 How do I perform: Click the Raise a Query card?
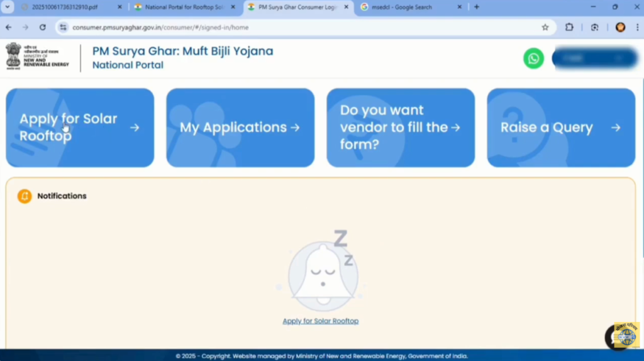[x=561, y=128]
